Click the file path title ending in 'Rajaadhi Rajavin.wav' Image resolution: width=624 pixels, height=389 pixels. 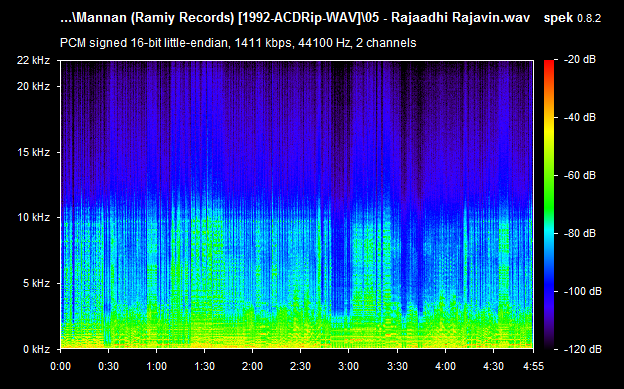click(295, 18)
